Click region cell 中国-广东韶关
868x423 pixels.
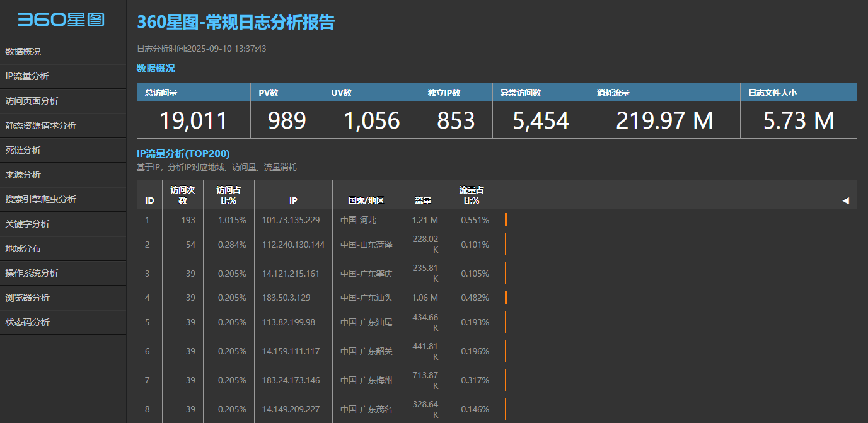pyautogui.click(x=366, y=351)
